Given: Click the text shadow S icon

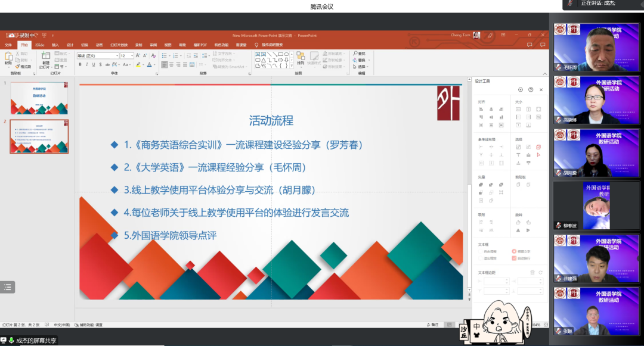Looking at the screenshot, I should pyautogui.click(x=100, y=65).
